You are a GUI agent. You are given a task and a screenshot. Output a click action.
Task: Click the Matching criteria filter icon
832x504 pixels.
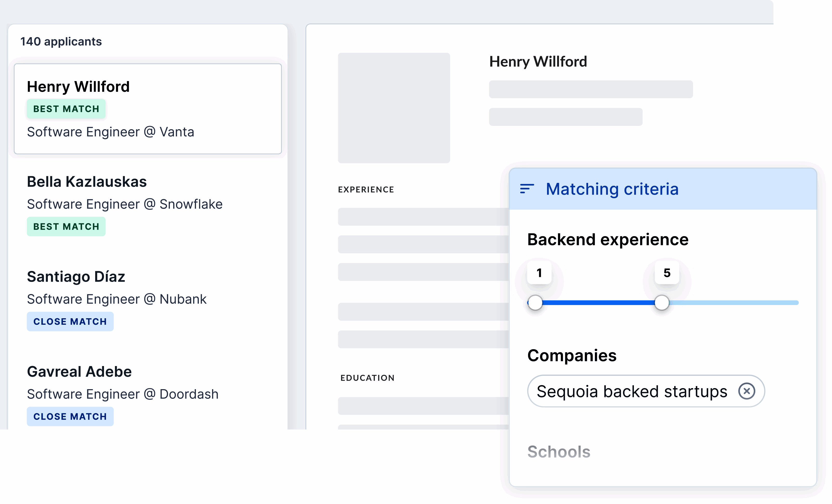click(527, 189)
